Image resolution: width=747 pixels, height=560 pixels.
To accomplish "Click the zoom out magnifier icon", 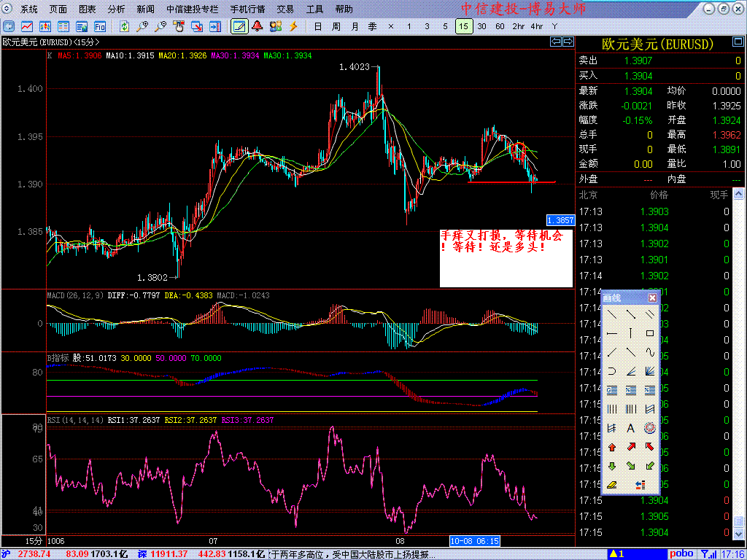I will 160,26.
